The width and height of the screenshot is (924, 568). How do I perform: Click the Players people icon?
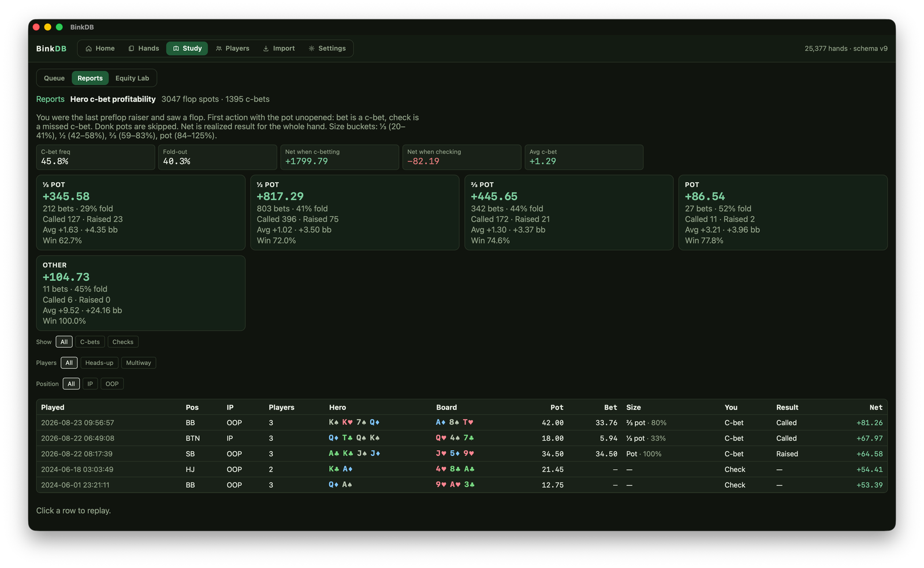pos(219,49)
